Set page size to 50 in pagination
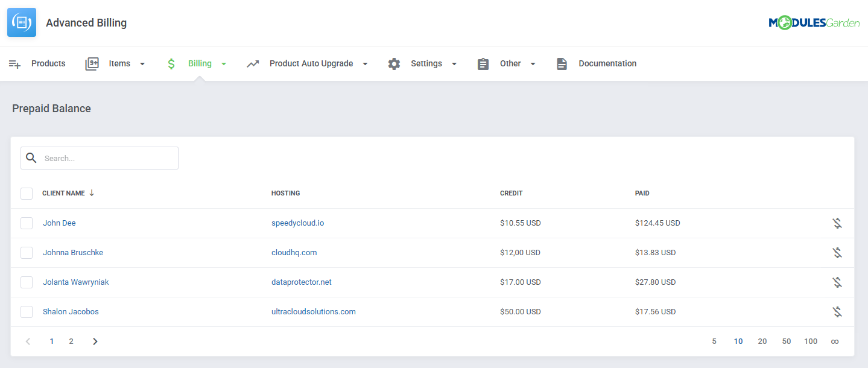This screenshot has height=368, width=868. [x=786, y=341]
